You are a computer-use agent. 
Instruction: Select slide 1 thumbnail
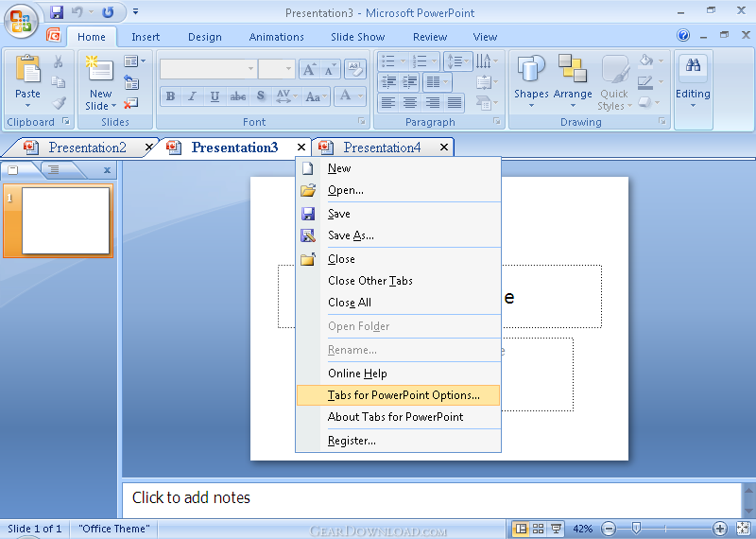(65, 220)
